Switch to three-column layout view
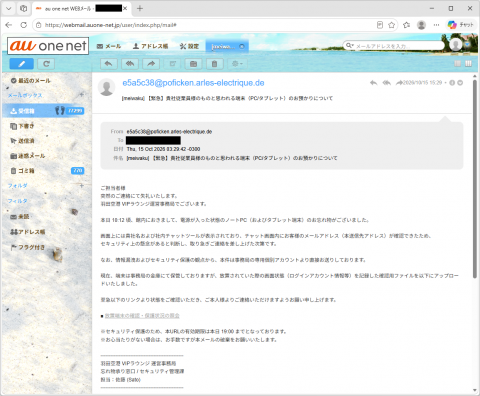 click(468, 64)
